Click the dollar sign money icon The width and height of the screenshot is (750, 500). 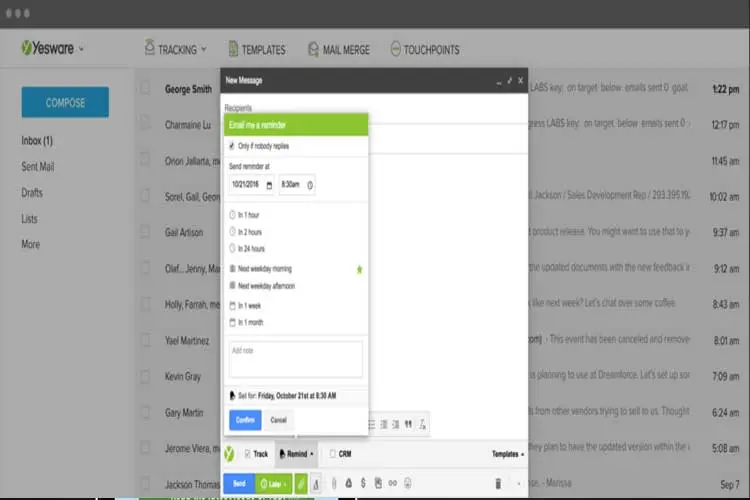point(364,483)
